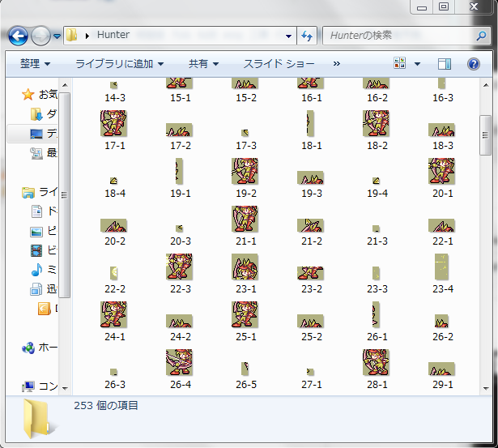Select file 29-1
Screen dimensions: 498x448
[442, 369]
